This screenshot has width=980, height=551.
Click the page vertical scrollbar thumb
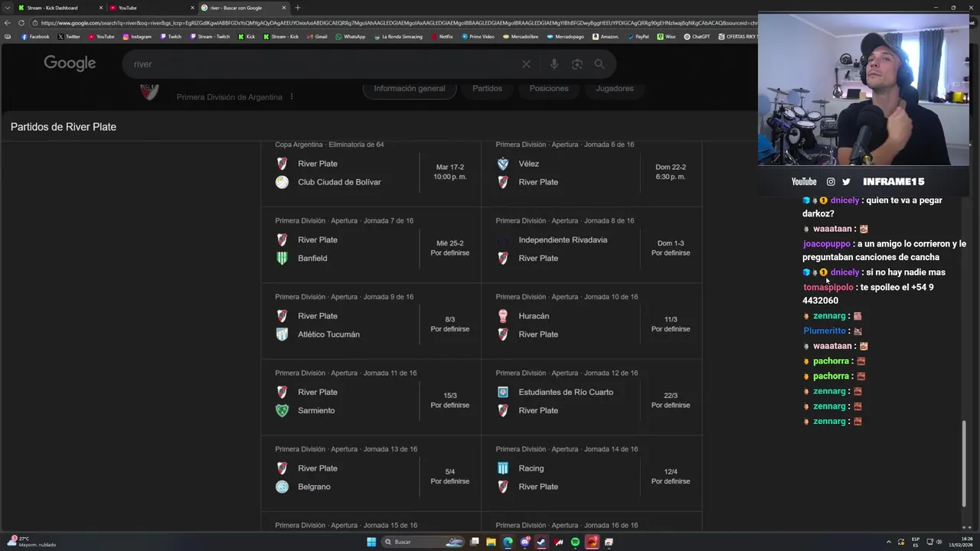click(x=964, y=463)
